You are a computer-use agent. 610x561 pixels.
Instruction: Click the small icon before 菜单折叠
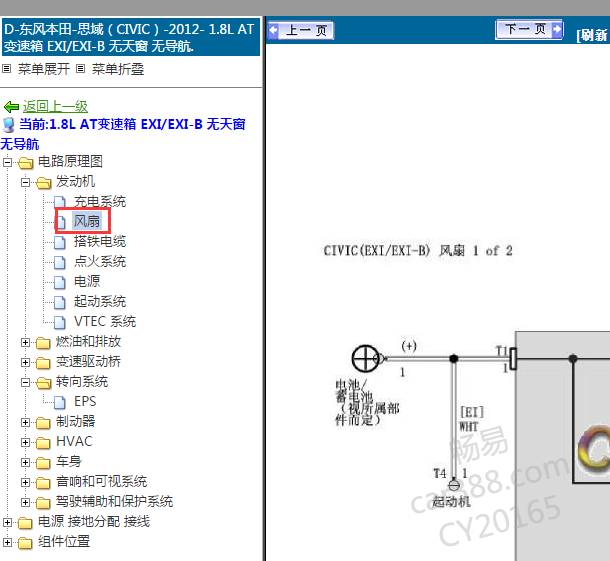coord(80,69)
